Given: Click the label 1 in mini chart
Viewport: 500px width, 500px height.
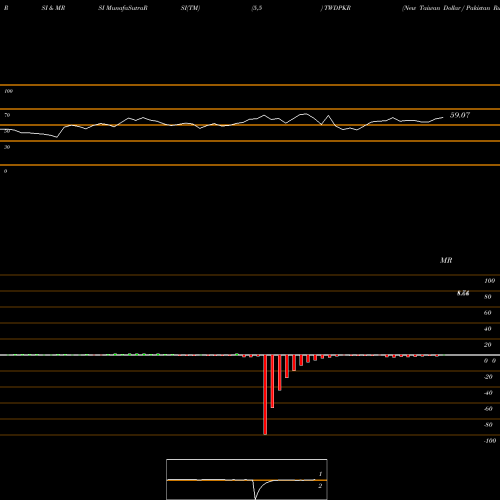Looking at the screenshot, I should tap(320, 474).
